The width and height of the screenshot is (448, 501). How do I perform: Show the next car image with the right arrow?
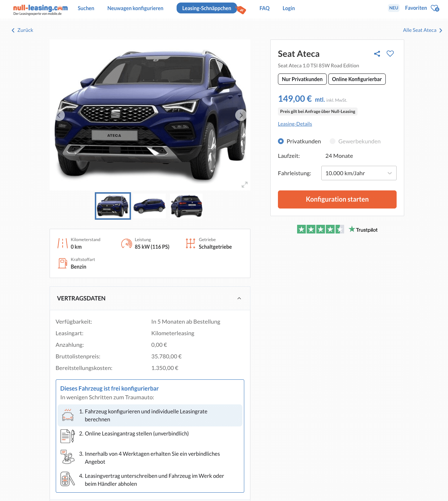point(241,115)
